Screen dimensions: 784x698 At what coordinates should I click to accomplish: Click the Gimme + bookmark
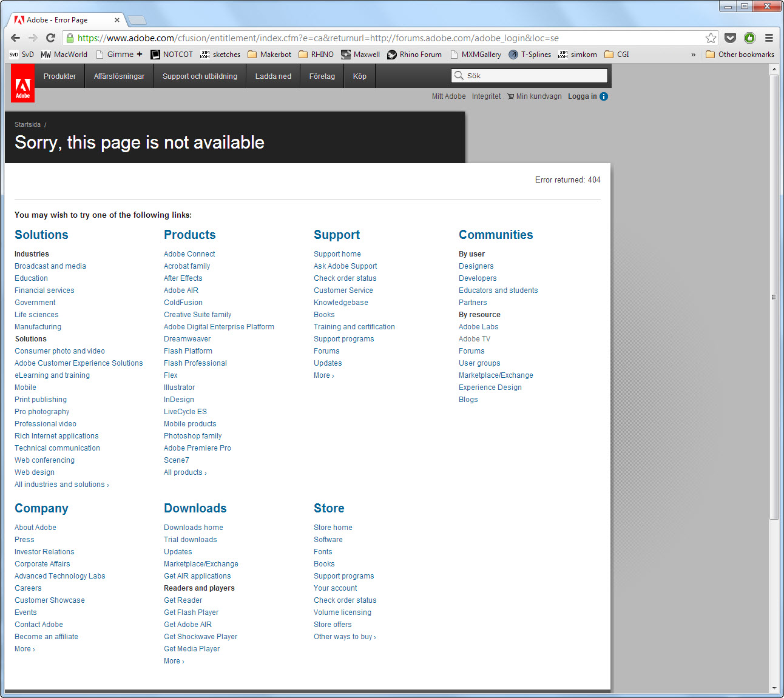click(119, 55)
